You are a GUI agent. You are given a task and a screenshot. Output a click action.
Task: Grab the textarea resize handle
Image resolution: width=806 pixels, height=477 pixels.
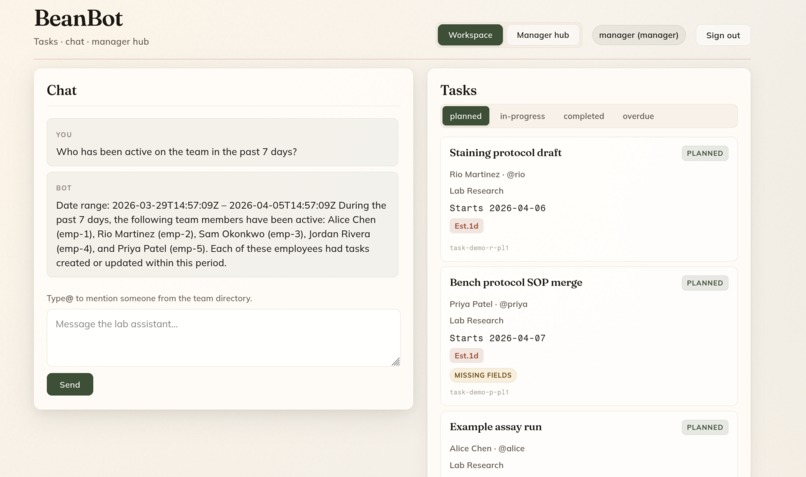395,362
